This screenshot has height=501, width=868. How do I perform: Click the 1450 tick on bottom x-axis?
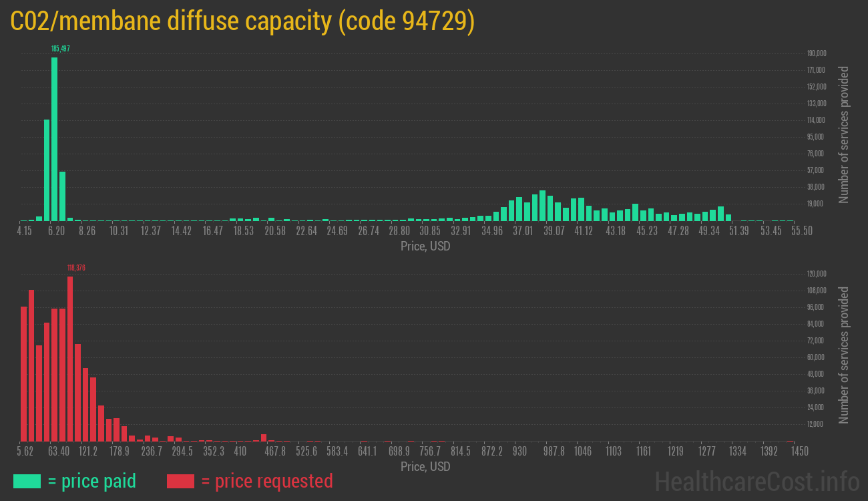(799, 451)
